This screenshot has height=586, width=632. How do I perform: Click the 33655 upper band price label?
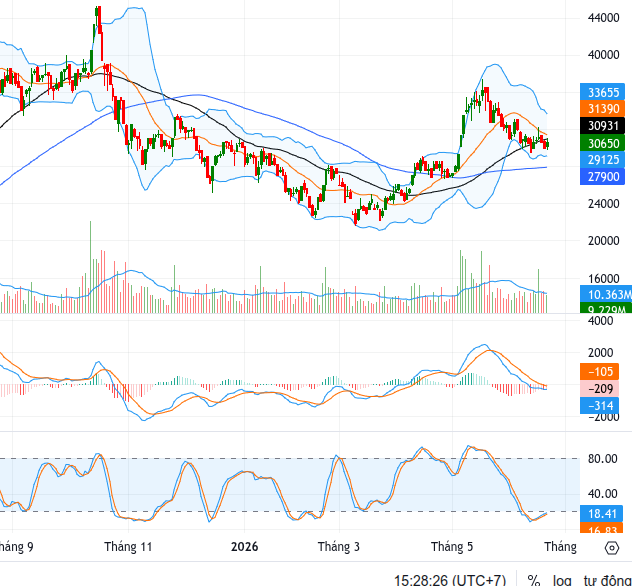coord(602,92)
